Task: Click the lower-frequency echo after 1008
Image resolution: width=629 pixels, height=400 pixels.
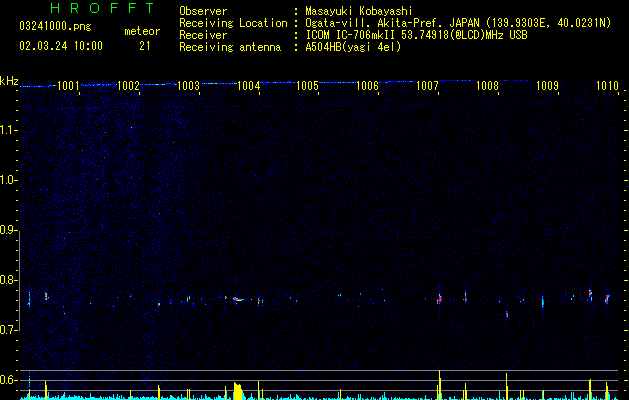Action: tap(507, 314)
